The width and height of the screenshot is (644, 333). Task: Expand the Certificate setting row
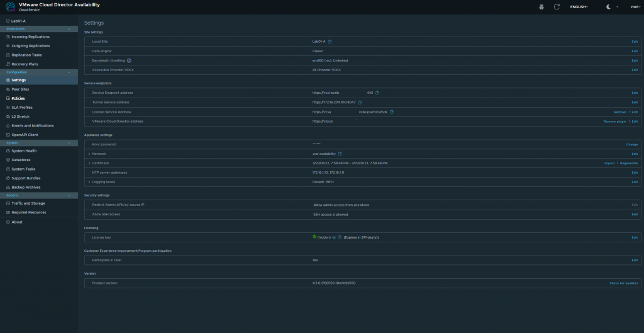pyautogui.click(x=89, y=163)
